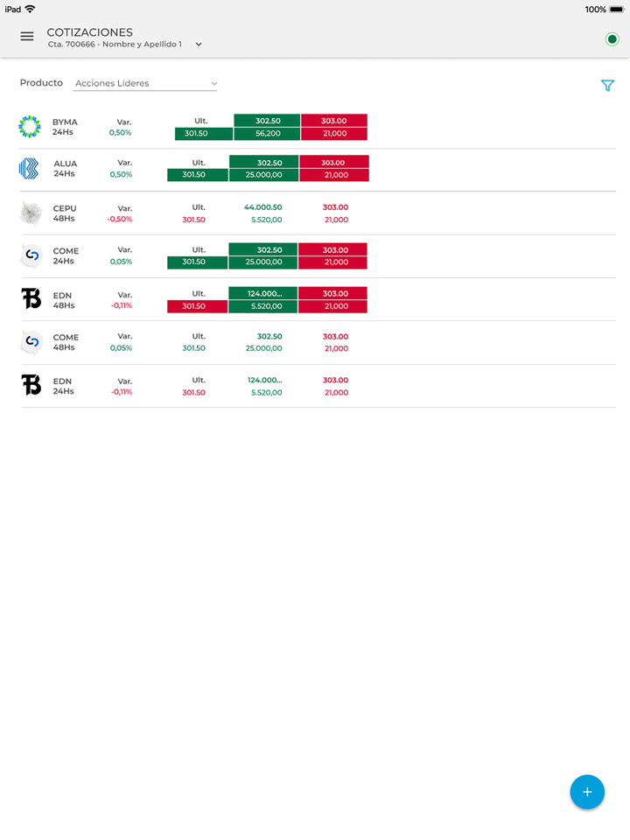Expand the account selector chevron
This screenshot has height=840, width=630.
point(199,45)
